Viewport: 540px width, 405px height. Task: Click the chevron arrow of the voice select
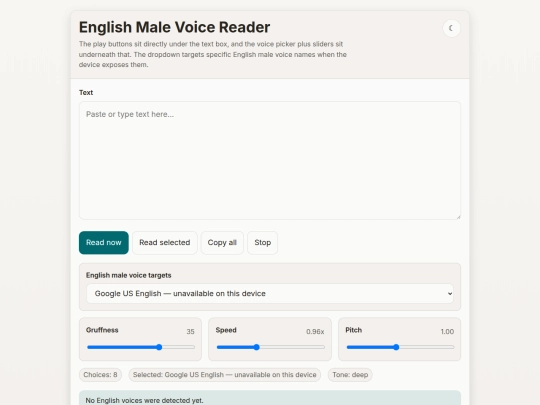449,294
